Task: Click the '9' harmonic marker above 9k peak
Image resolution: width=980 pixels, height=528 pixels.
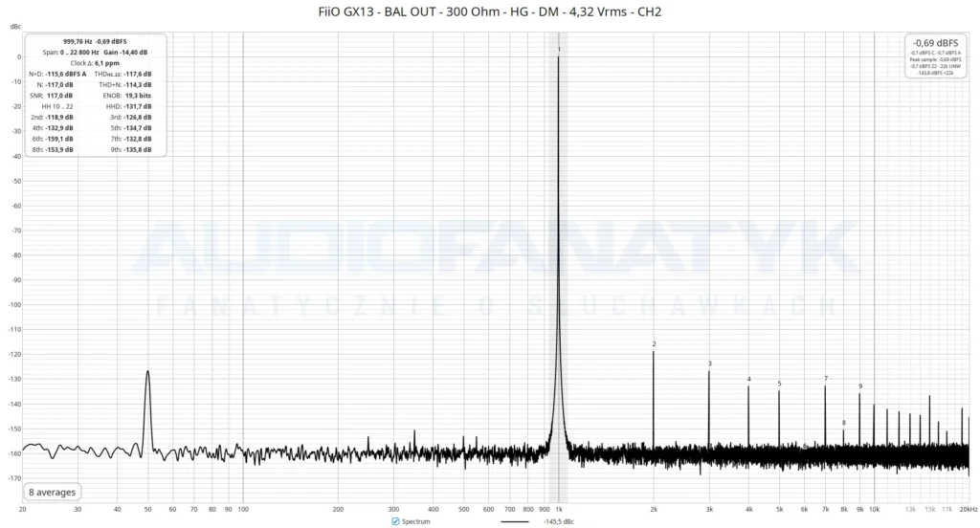Action: coord(860,386)
